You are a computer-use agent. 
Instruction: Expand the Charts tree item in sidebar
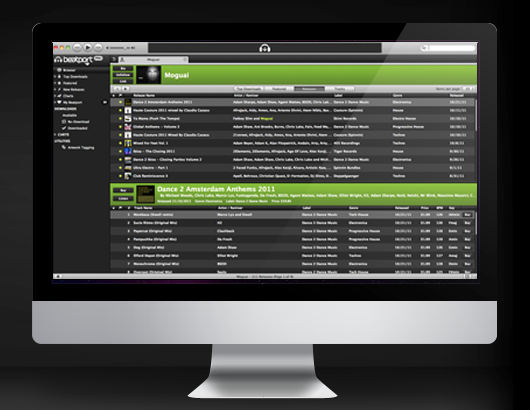coord(55,96)
